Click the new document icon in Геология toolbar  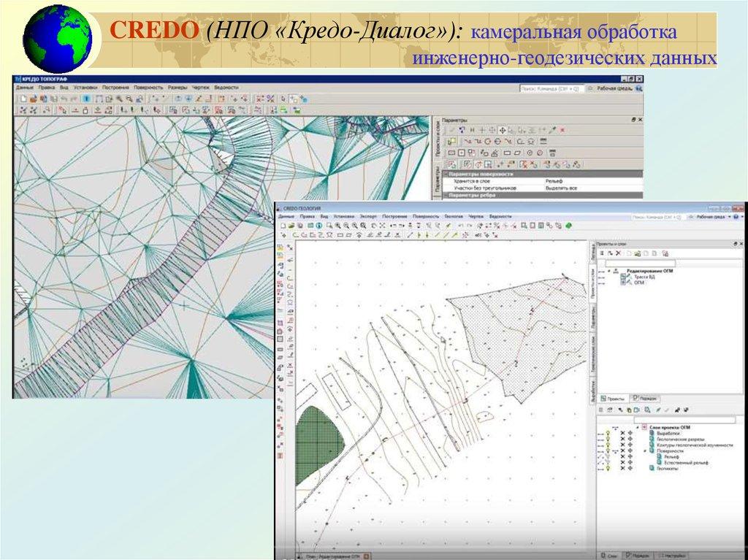click(x=282, y=226)
